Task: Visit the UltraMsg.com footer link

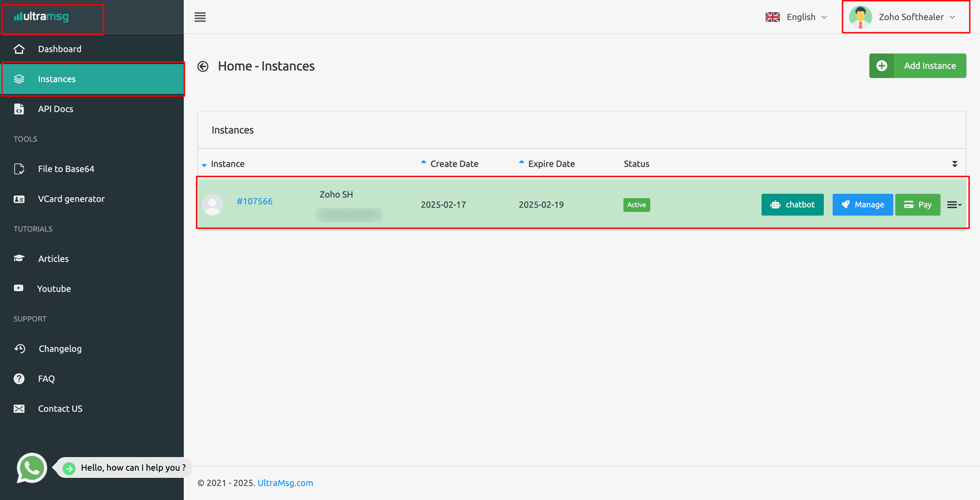Action: (285, 483)
